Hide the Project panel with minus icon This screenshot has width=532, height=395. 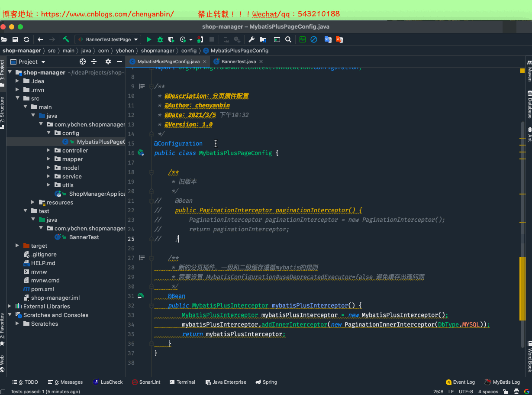point(119,62)
